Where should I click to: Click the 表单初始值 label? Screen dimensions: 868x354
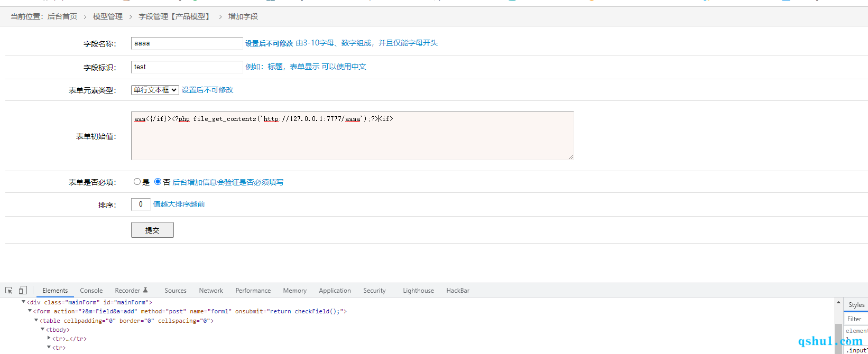(96, 136)
